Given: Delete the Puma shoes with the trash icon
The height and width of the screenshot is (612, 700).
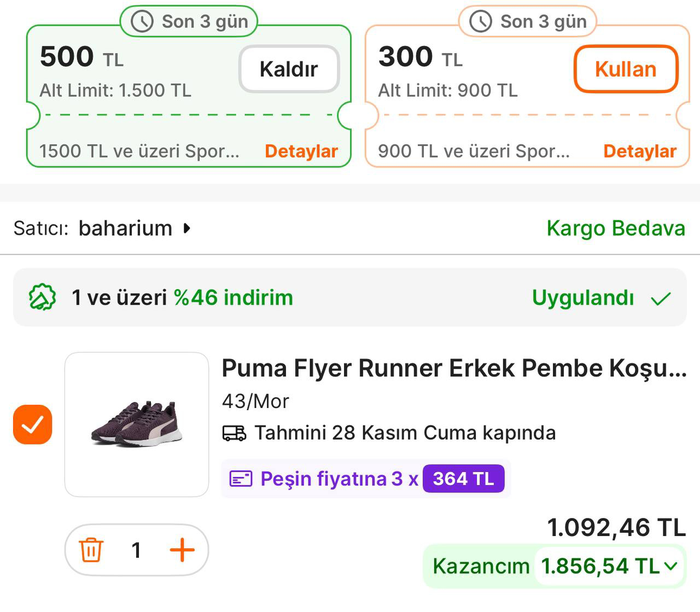Looking at the screenshot, I should (x=91, y=550).
